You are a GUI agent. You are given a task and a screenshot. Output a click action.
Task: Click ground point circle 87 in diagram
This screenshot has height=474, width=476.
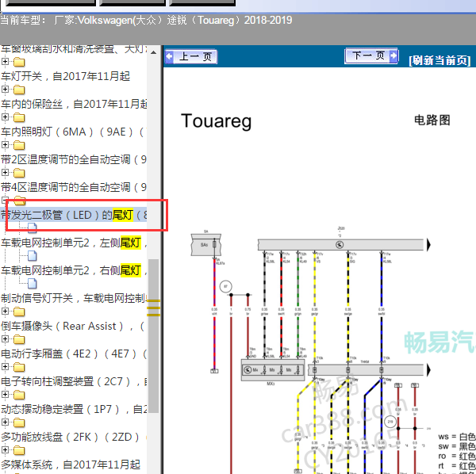coord(225,286)
